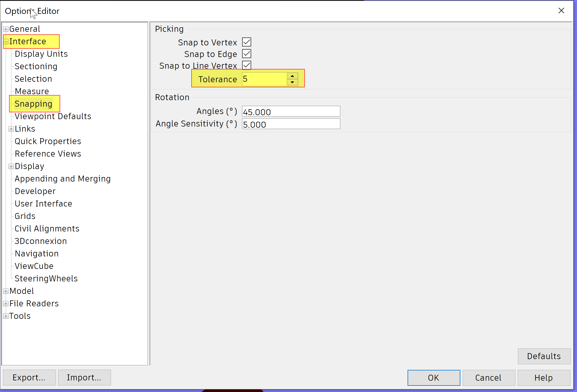577x392 pixels.
Task: Select the Measure settings page
Action: tap(32, 91)
